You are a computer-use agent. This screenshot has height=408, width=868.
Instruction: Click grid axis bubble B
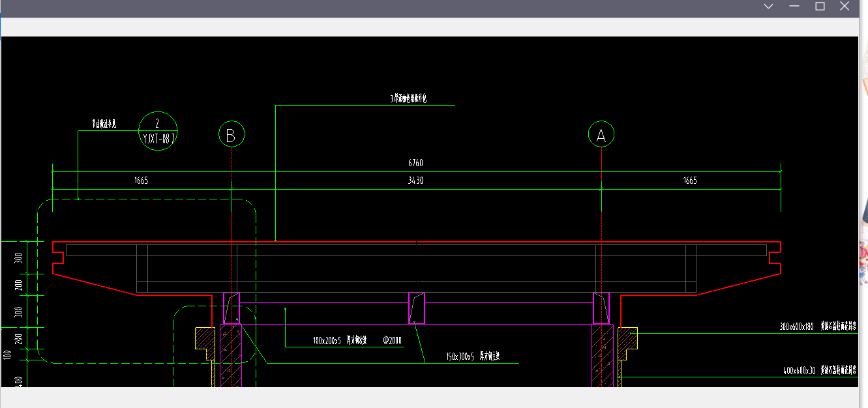(x=231, y=135)
